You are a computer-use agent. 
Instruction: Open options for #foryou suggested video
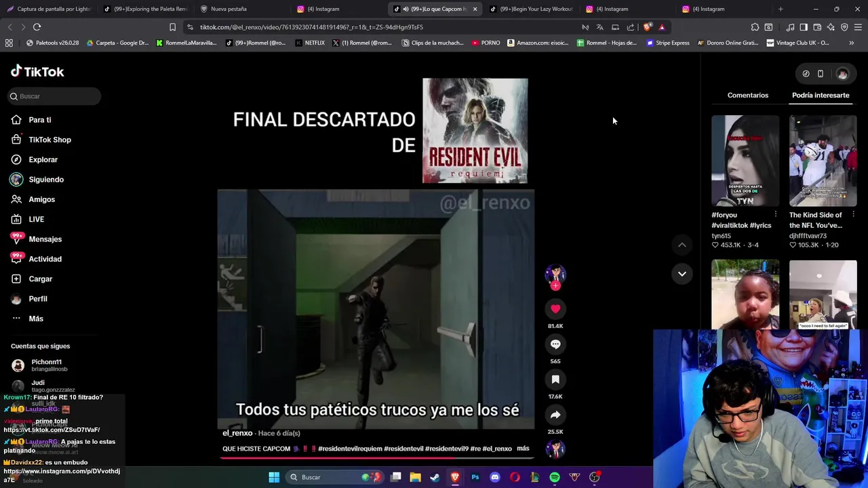(x=776, y=215)
